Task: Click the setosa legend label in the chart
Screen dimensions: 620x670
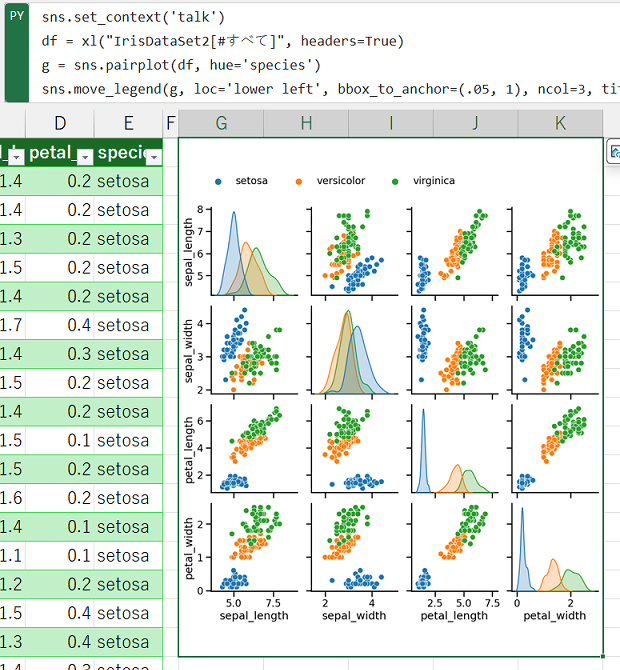Action: pos(251,181)
